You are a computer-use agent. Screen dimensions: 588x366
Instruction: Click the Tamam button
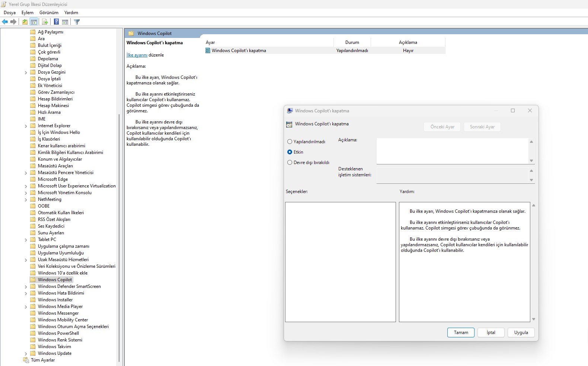(x=461, y=333)
